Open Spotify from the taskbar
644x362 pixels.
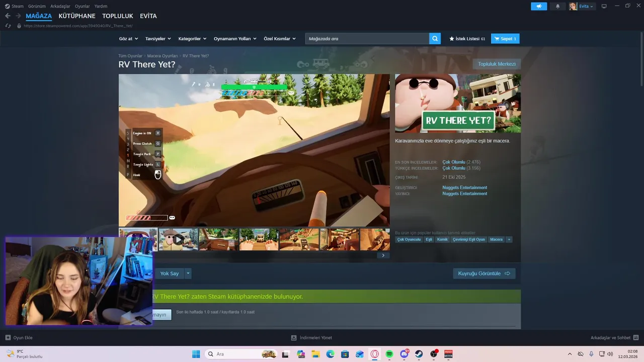pos(389,354)
